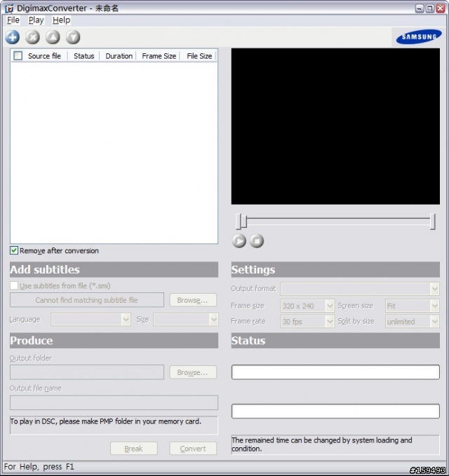The width and height of the screenshot is (449, 476).
Task: Click the Frame Size column header
Action: [x=159, y=56]
